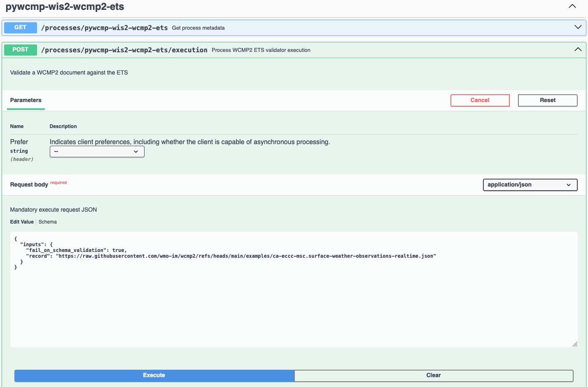Open the Prefer header dropdown
The image size is (588, 387).
97,152
